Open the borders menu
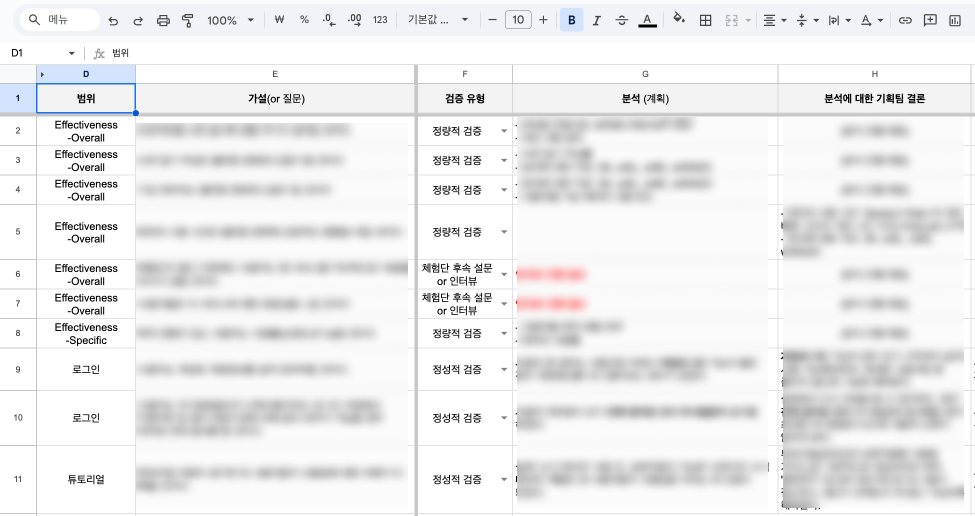Screen dimensions: 975x516 tap(705, 20)
